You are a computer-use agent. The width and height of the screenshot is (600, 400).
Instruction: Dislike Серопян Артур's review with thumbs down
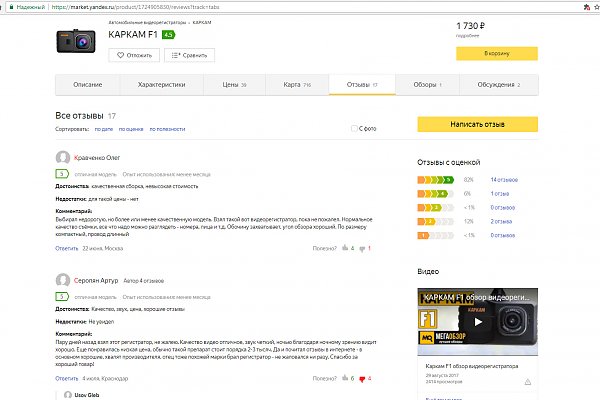(361, 378)
